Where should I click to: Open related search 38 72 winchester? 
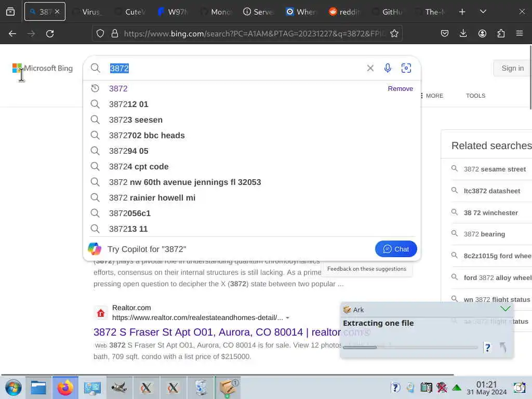[x=490, y=212]
